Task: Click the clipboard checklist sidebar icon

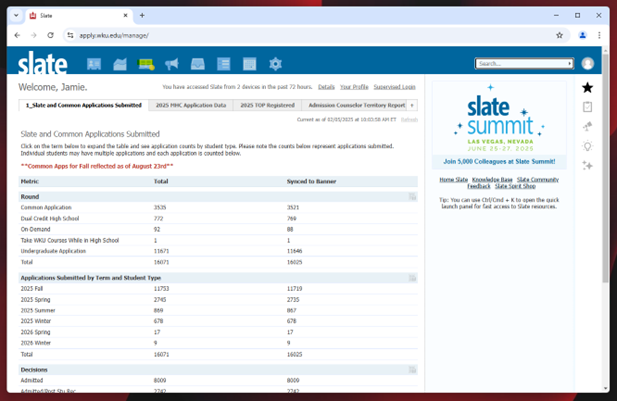Action: coord(587,107)
